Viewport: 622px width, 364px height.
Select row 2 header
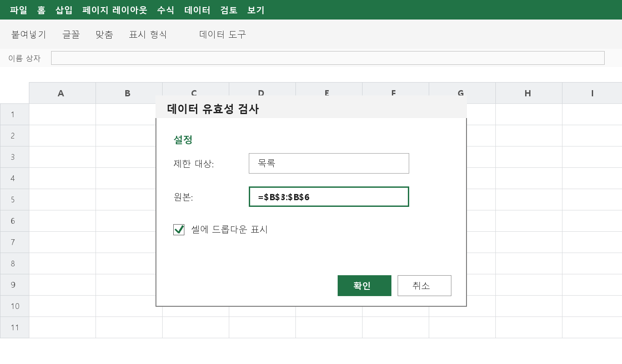(x=15, y=135)
